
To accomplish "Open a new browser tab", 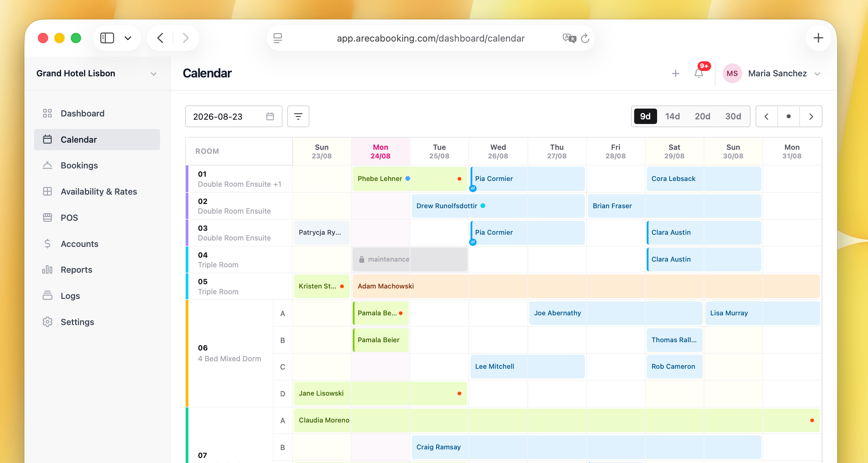I will coord(818,38).
